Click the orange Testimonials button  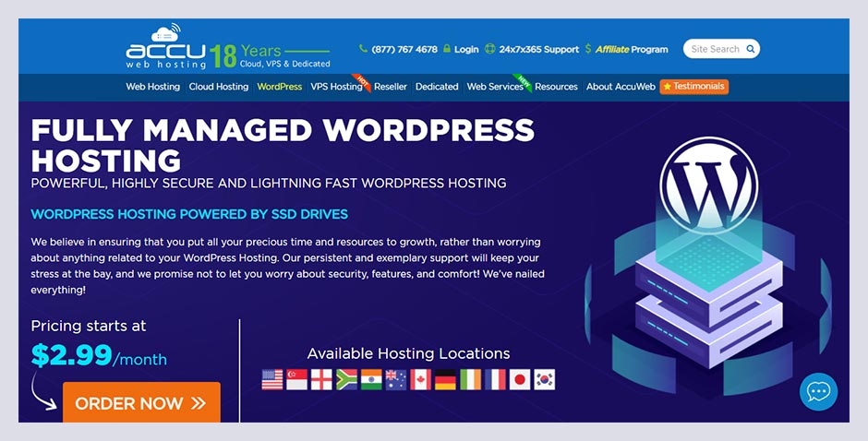point(694,87)
